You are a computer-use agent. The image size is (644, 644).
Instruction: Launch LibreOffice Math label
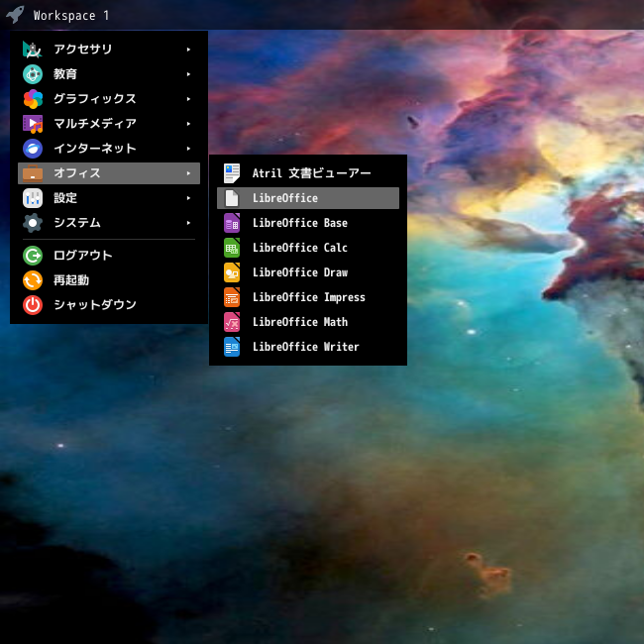pos(300,322)
